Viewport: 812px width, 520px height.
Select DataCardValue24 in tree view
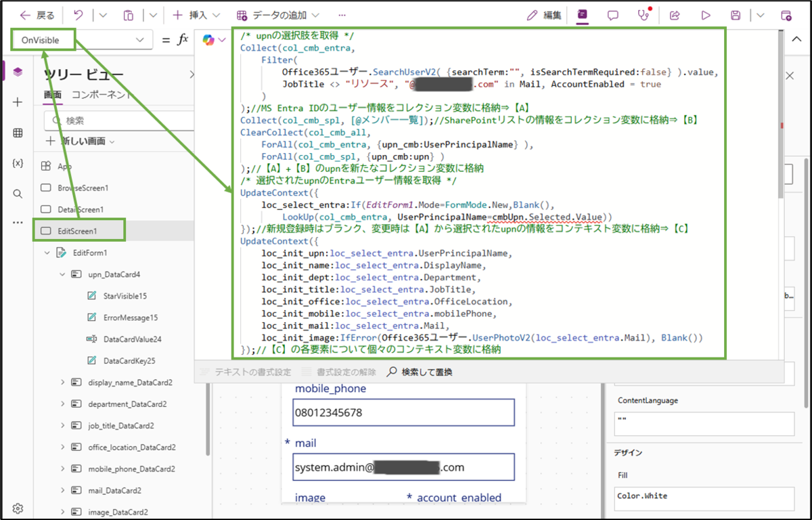click(x=132, y=339)
